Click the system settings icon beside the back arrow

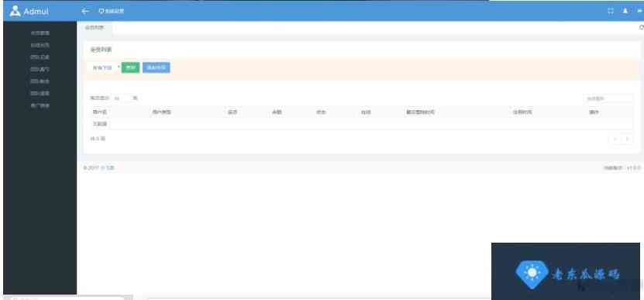coord(101,11)
